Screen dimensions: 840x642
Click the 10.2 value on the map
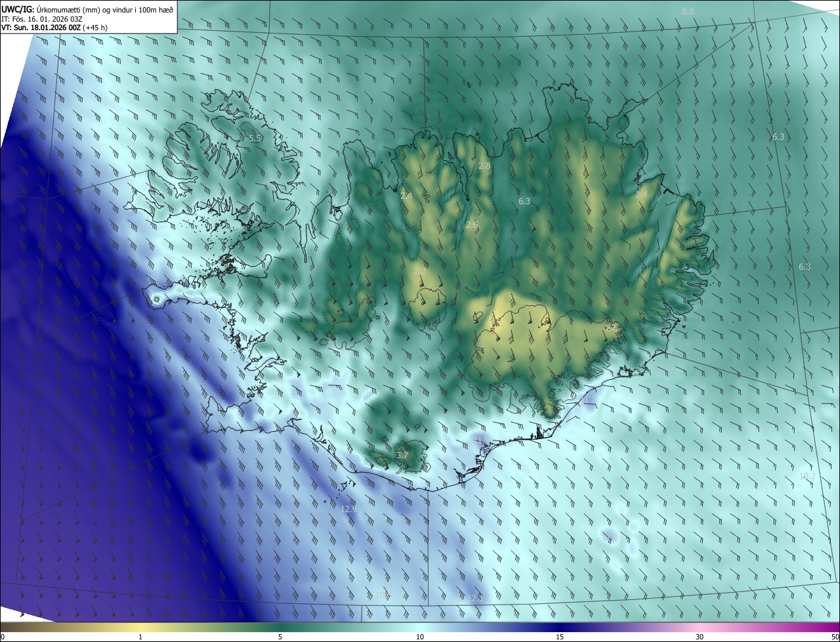(x=807, y=476)
